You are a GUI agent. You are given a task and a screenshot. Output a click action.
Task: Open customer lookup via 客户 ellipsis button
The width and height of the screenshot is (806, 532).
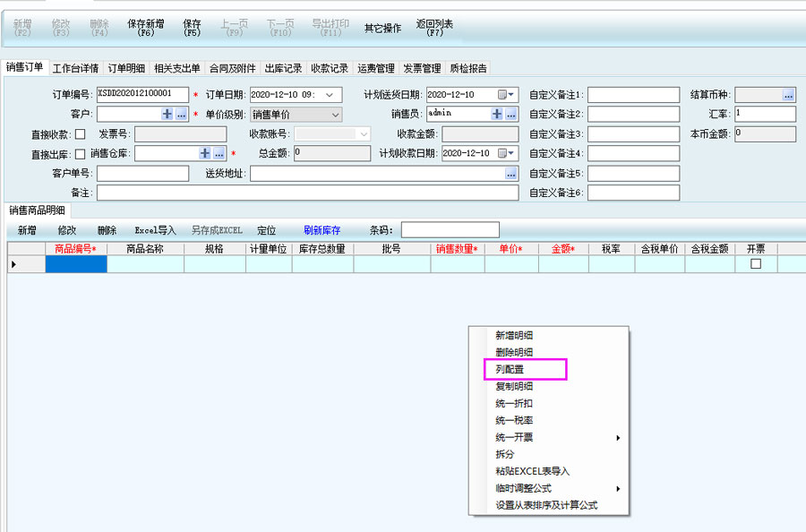tap(181, 115)
